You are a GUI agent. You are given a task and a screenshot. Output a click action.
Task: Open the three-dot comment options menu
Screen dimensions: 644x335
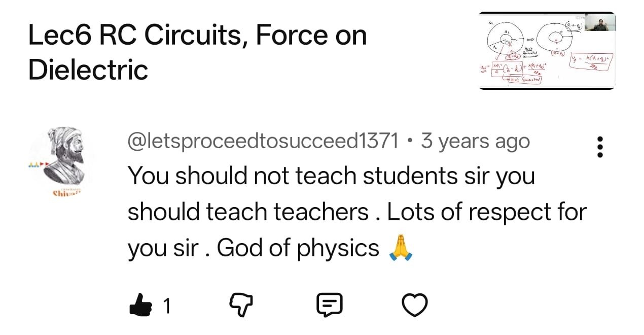point(600,147)
